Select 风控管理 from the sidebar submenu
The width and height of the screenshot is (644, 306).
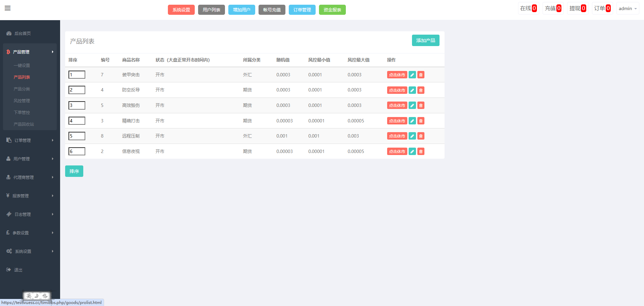pos(22,101)
